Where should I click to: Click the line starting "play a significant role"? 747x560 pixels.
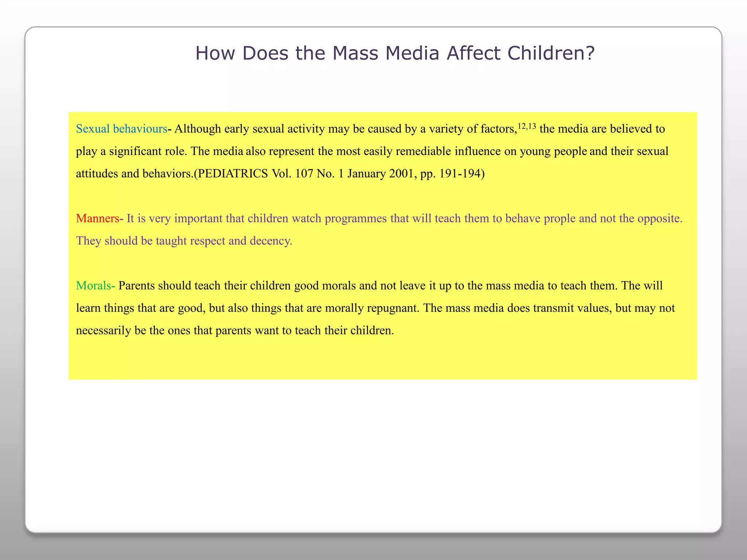click(372, 151)
